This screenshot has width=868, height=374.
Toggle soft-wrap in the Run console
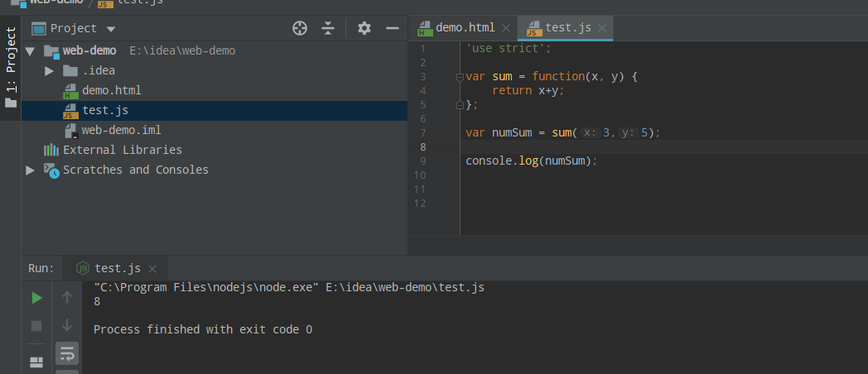point(67,353)
